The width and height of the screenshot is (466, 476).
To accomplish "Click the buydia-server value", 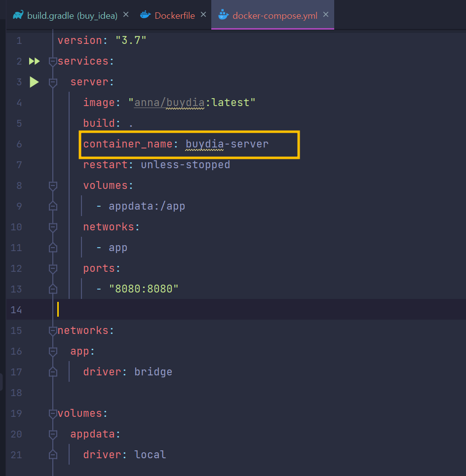I will (x=227, y=144).
